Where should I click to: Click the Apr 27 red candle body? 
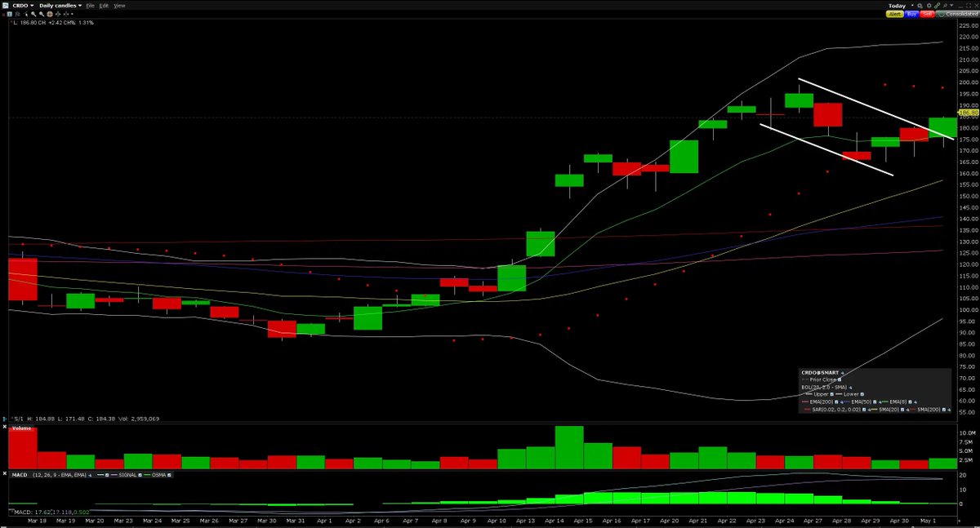[x=827, y=114]
